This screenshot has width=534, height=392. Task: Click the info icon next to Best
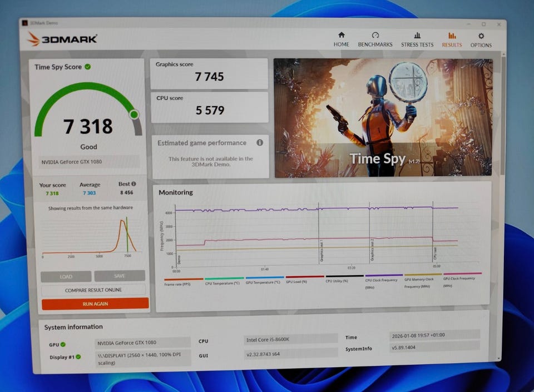(134, 183)
